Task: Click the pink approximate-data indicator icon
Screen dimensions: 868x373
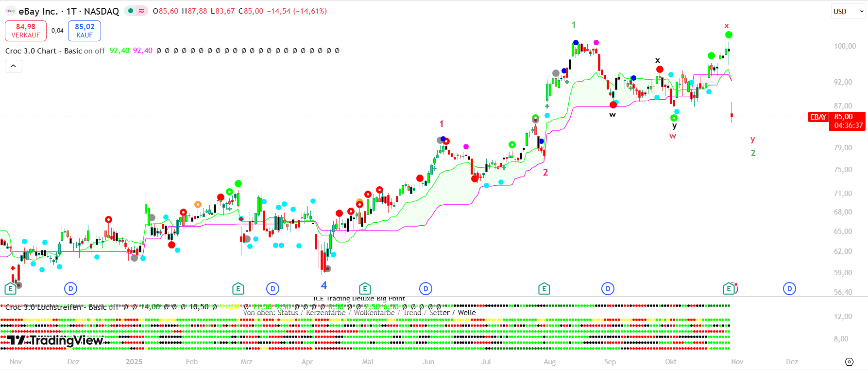Action: 141,11
